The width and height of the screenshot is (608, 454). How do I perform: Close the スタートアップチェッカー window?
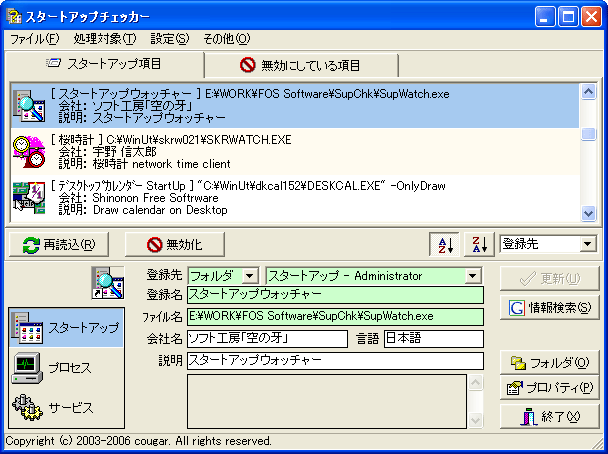591,17
